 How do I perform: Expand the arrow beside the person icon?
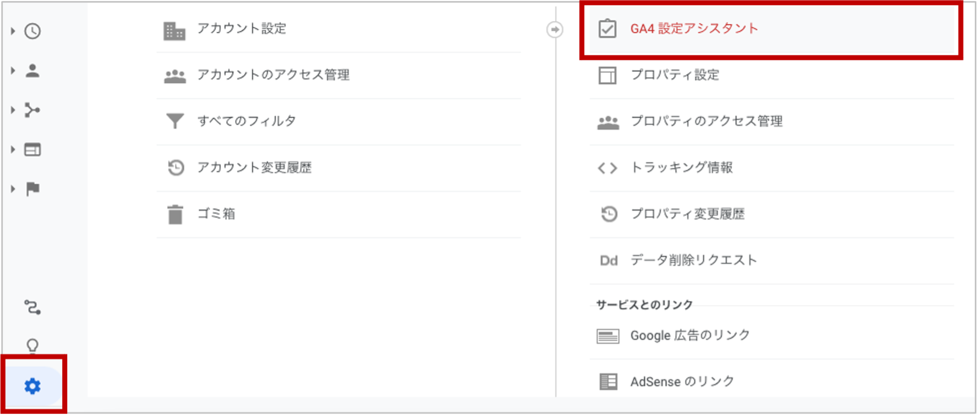[x=12, y=70]
